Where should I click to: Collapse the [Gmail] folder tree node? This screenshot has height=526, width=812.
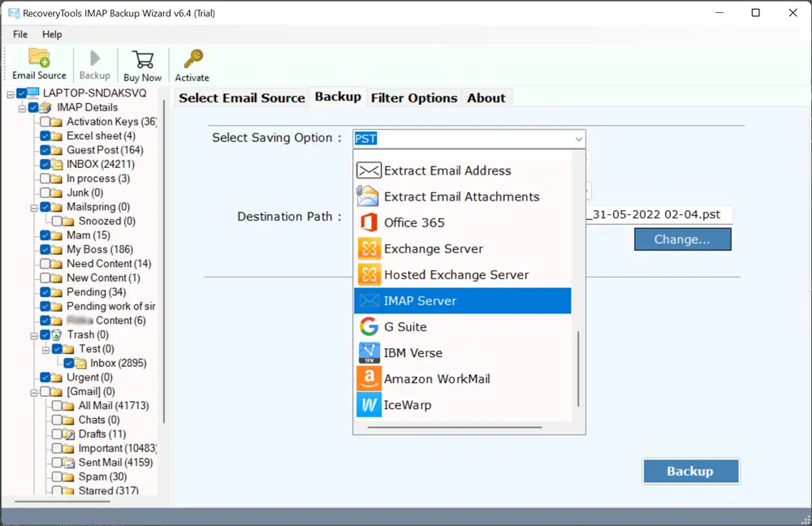point(34,392)
